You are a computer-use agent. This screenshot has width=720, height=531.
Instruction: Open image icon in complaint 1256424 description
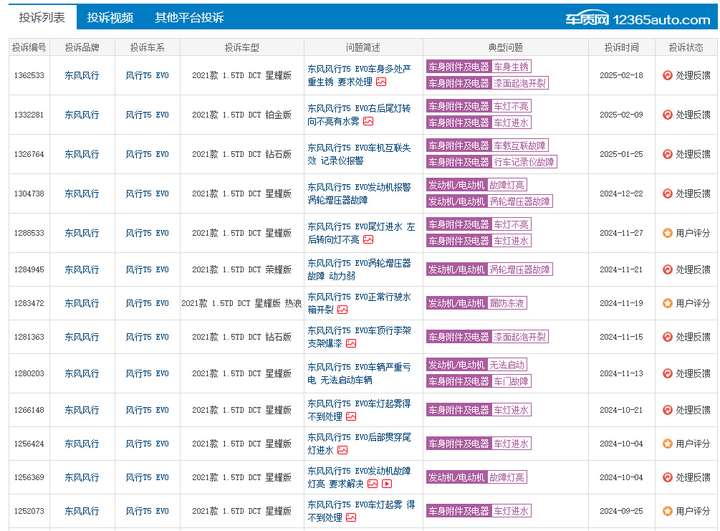pyautogui.click(x=343, y=450)
